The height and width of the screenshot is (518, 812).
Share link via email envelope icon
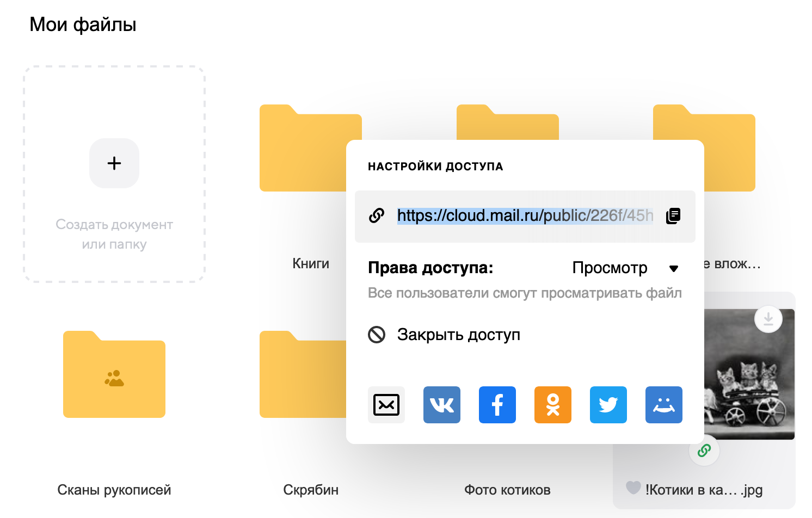pyautogui.click(x=386, y=405)
